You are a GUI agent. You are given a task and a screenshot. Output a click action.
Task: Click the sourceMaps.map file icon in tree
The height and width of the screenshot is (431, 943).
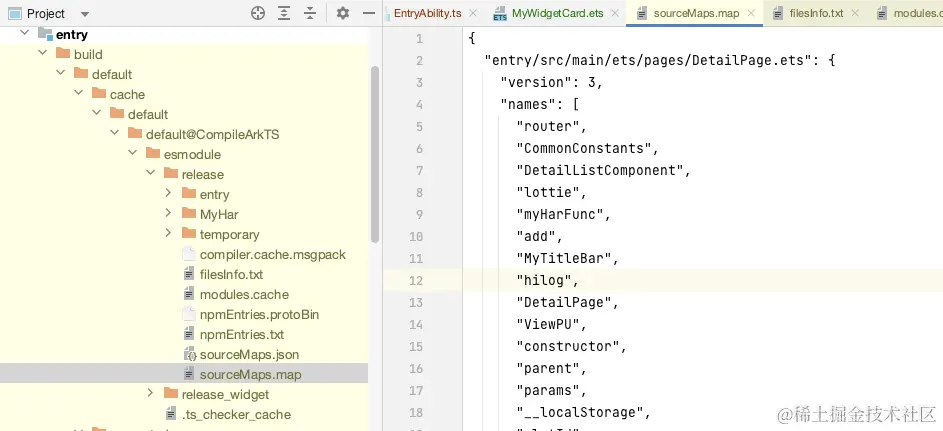[189, 374]
